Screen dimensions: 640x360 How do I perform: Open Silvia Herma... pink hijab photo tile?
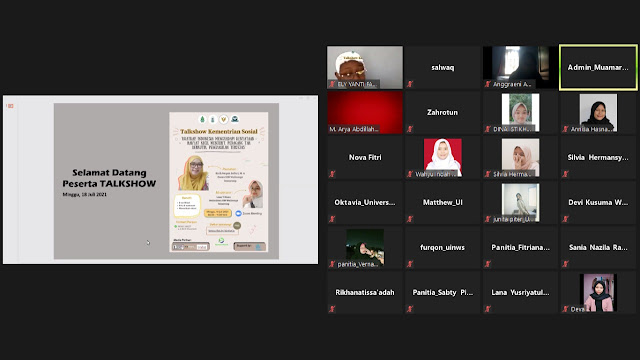(520, 157)
